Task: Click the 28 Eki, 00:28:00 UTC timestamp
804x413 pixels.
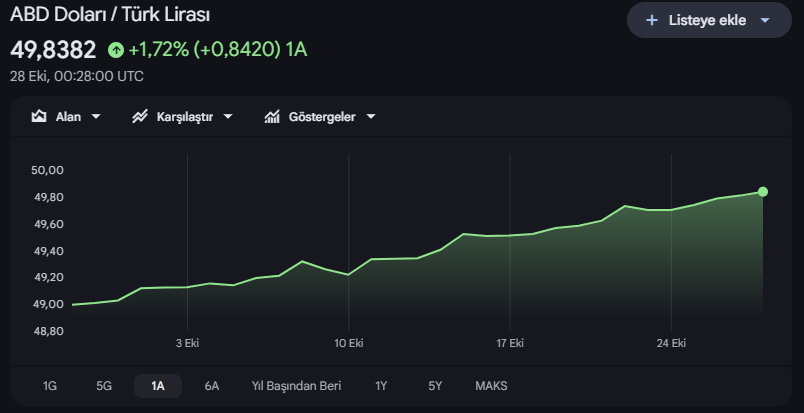Action: pyautogui.click(x=77, y=76)
